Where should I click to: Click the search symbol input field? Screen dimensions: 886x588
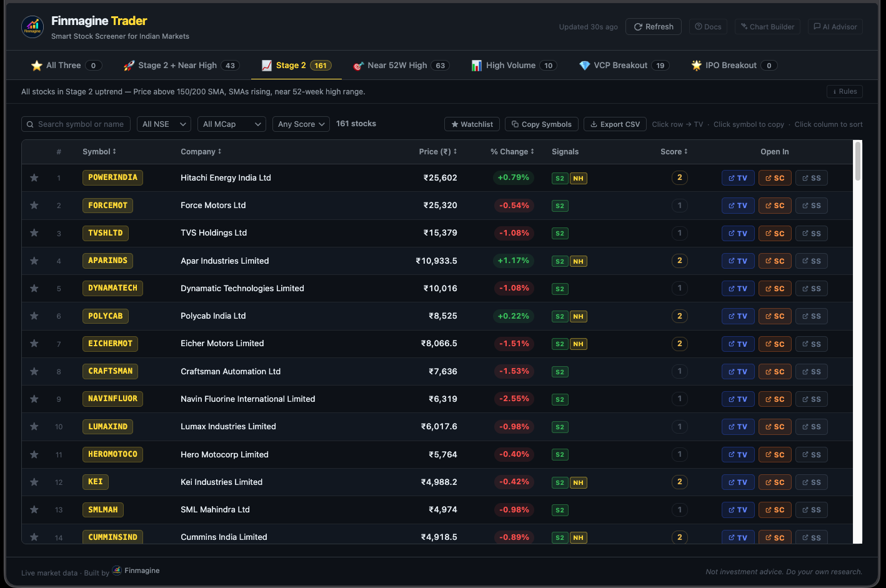[81, 124]
